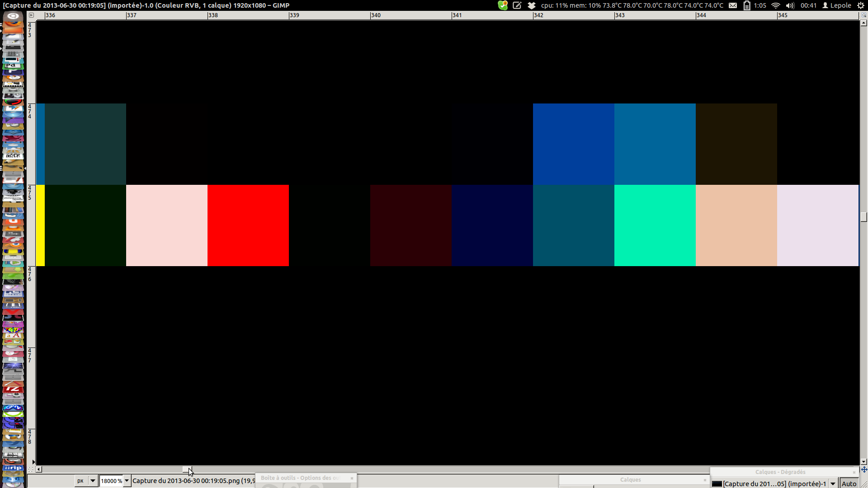The width and height of the screenshot is (868, 488).
Task: Click the horizontal scrollbar left arrow
Action: 39,469
